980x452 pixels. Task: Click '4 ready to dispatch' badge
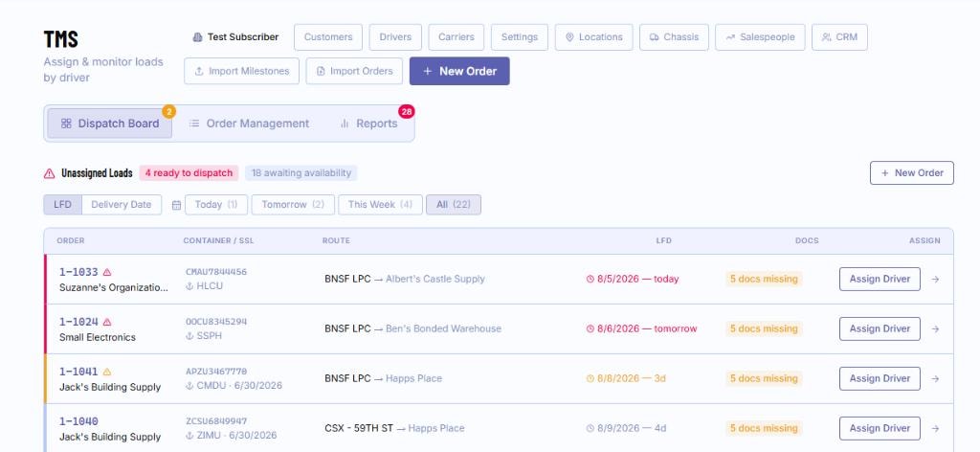(x=189, y=173)
